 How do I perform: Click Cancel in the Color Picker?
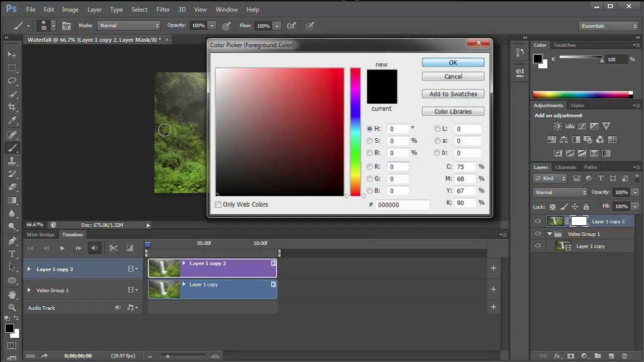point(453,76)
